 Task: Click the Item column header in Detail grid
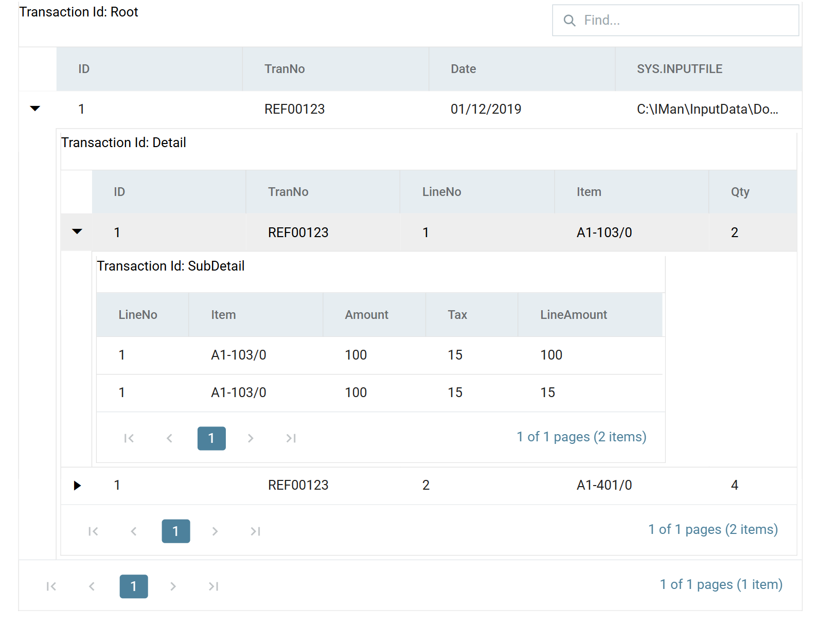(x=632, y=192)
